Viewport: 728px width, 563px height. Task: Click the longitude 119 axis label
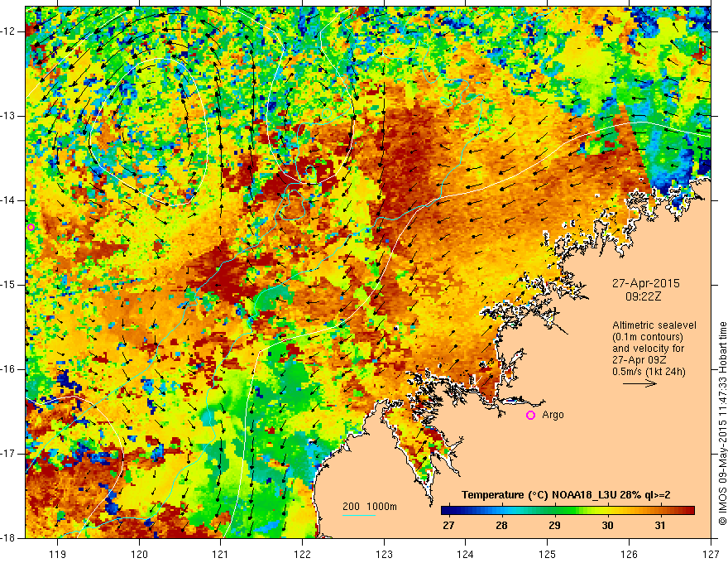click(58, 554)
